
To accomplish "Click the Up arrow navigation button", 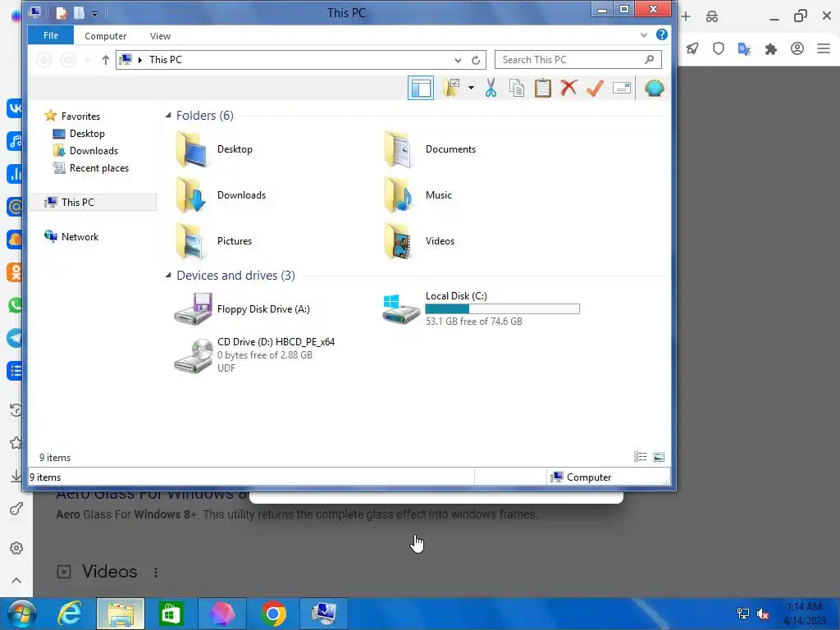I will [x=106, y=60].
